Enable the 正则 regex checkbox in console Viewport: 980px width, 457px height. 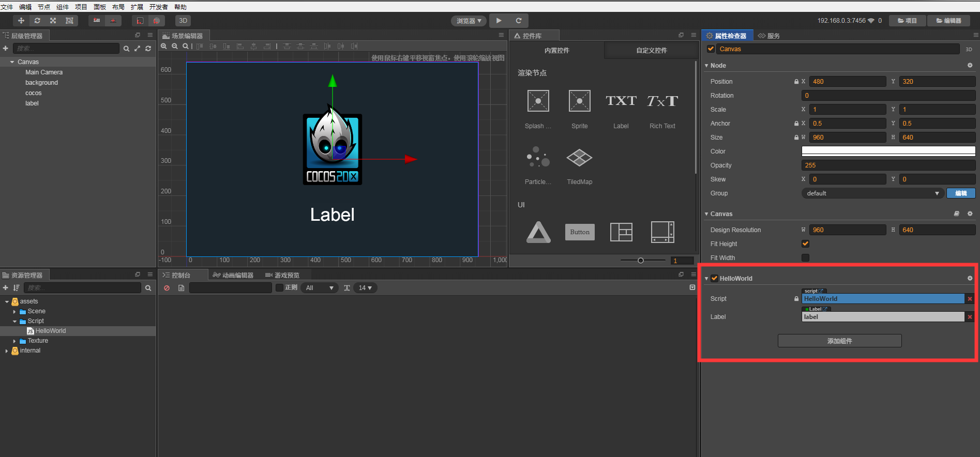click(279, 287)
